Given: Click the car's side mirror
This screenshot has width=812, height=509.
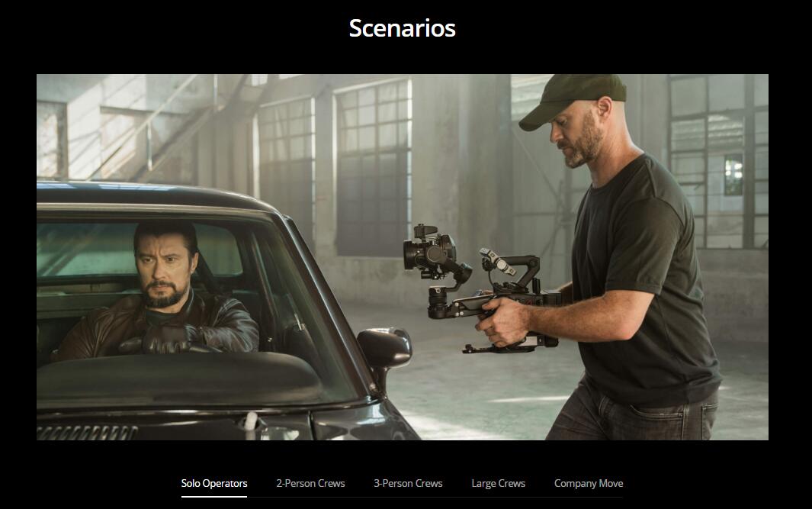Looking at the screenshot, I should [x=384, y=348].
